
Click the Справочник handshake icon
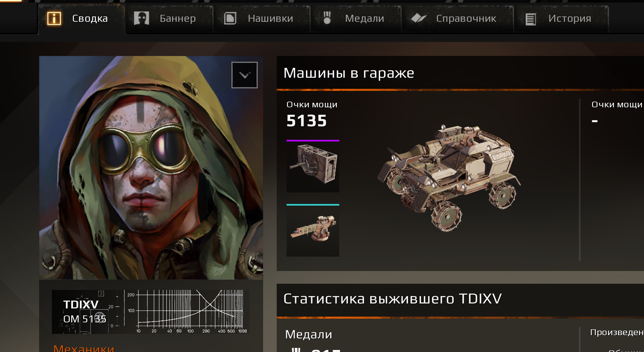(419, 18)
